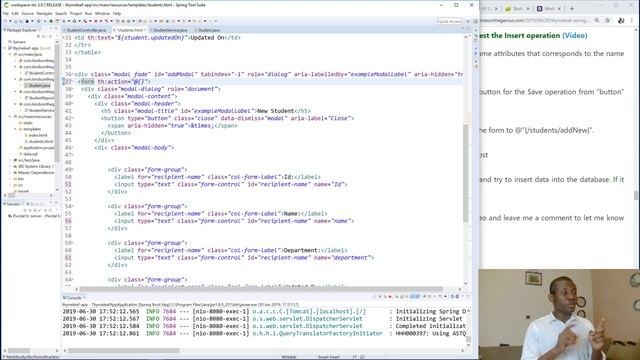Screen dimensions: 640x360
Task: Click the 'New Student' heading text in editor
Action: (276, 111)
